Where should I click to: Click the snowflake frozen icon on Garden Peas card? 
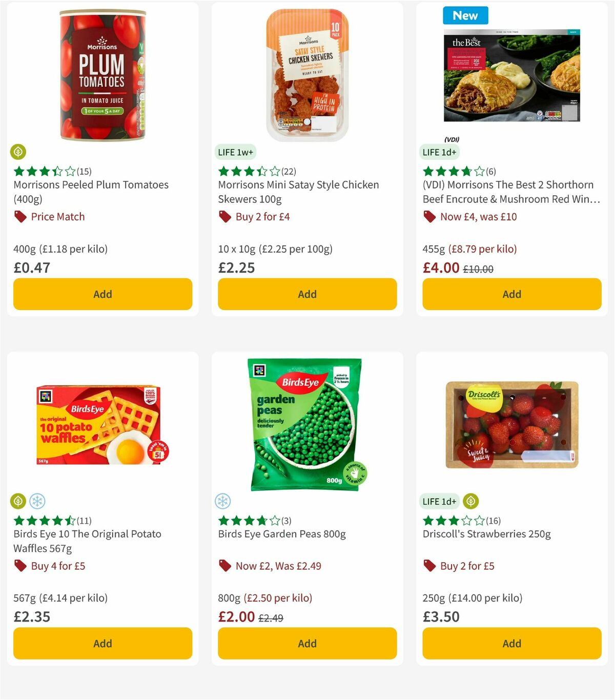click(x=223, y=501)
